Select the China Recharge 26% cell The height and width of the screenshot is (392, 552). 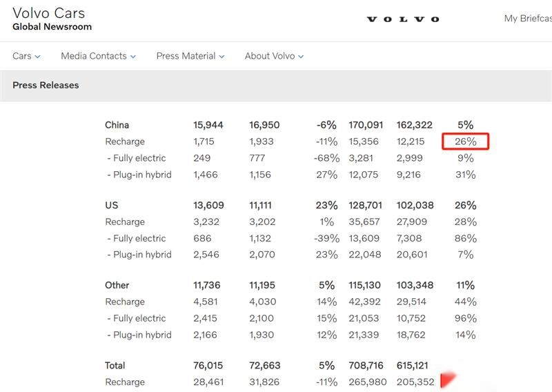coord(465,141)
